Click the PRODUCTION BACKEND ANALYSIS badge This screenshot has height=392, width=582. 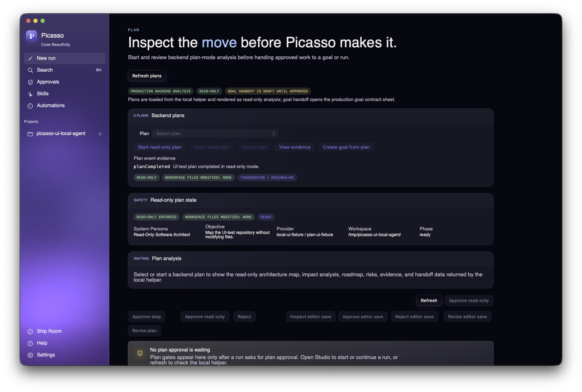(x=161, y=91)
